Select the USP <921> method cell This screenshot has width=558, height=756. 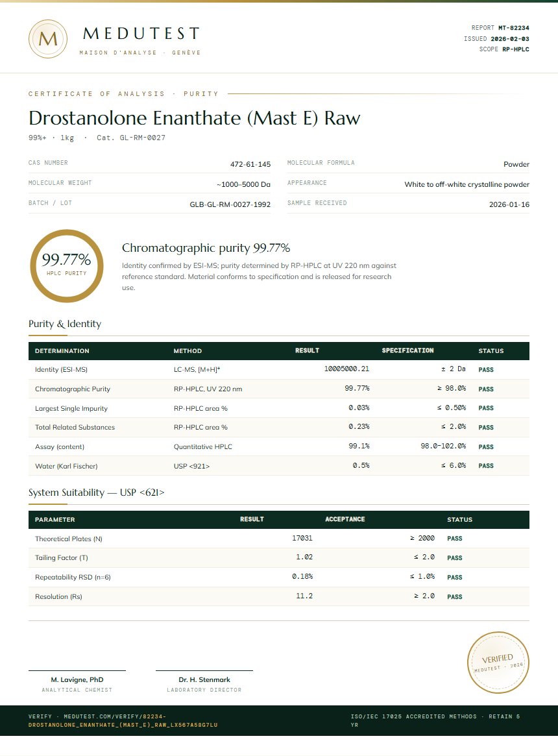coord(191,466)
